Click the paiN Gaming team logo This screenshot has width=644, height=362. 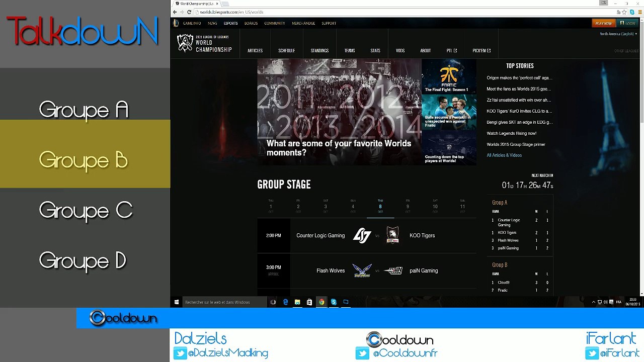[x=393, y=270]
